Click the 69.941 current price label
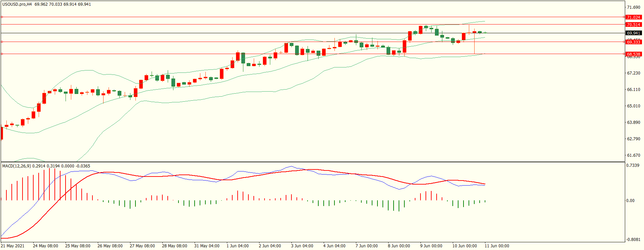 coord(634,33)
